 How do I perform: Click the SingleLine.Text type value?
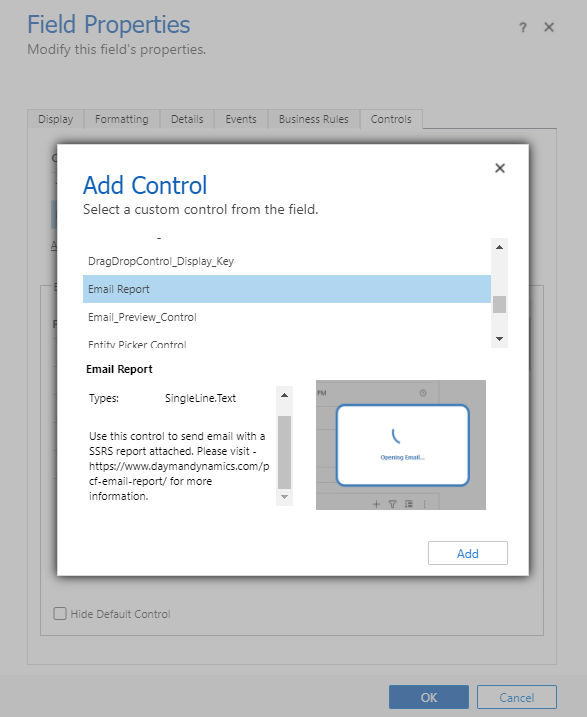coord(200,398)
